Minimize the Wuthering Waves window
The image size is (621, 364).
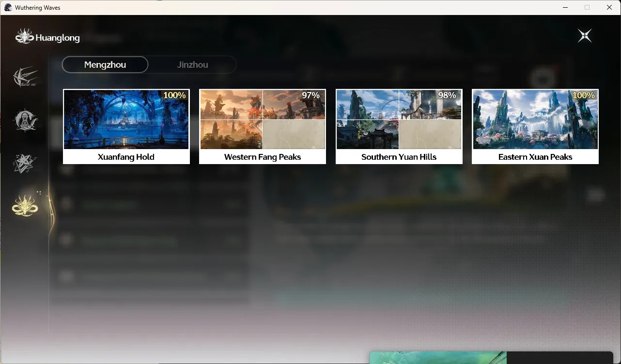pyautogui.click(x=565, y=7)
